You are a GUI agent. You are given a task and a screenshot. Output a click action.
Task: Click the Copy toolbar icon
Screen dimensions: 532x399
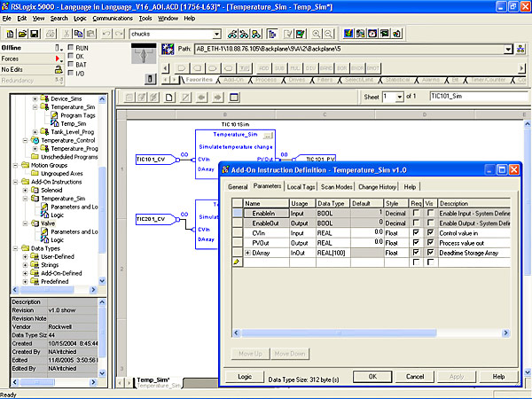78,34
